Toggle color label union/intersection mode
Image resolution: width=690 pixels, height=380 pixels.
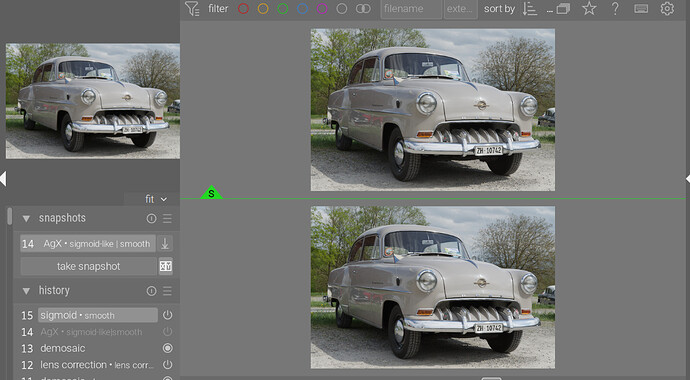tap(363, 8)
